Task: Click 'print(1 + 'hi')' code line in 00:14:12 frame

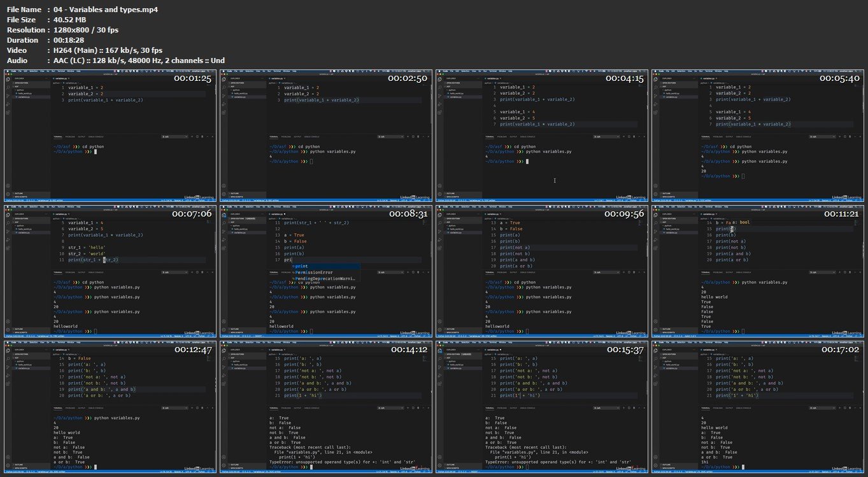Action: pos(303,395)
